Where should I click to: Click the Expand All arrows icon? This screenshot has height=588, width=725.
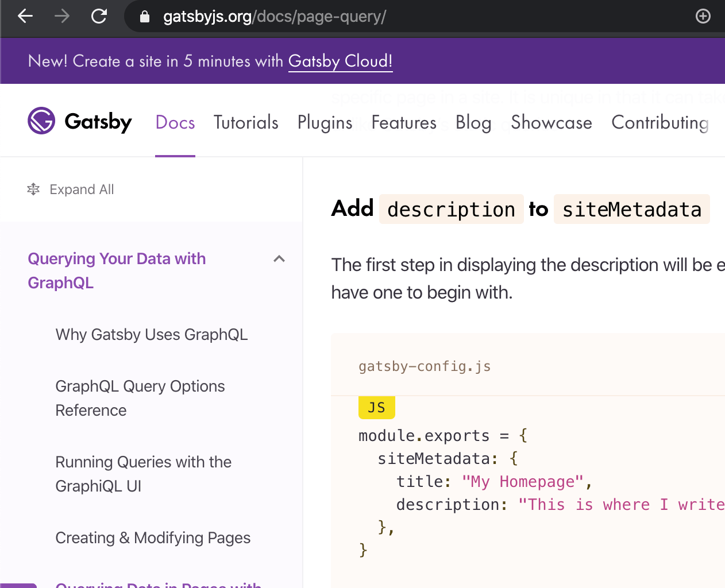click(x=33, y=189)
